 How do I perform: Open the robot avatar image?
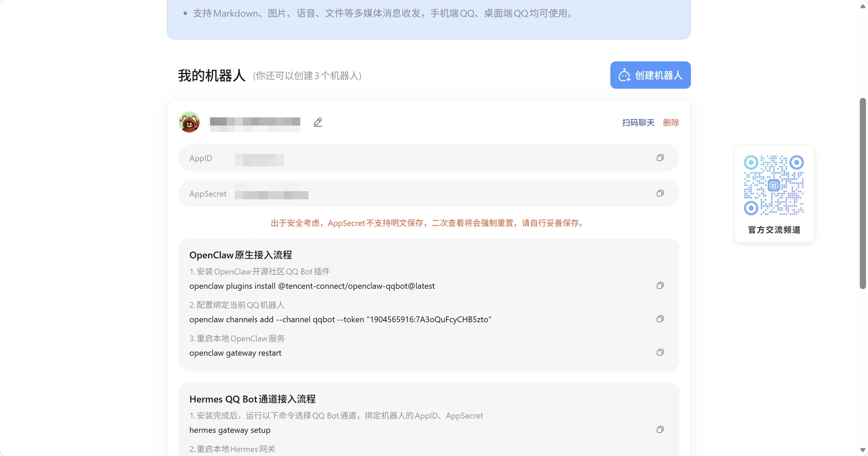[x=189, y=122]
